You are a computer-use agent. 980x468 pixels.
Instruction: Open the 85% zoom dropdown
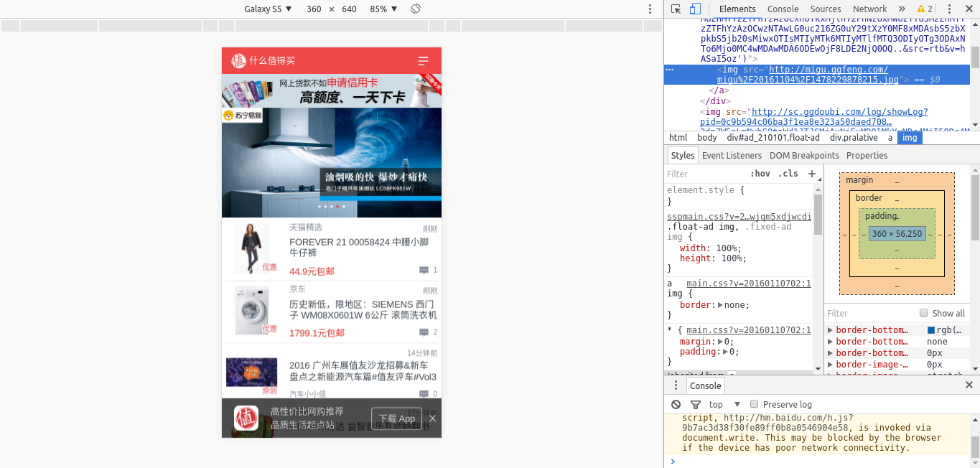[x=384, y=9]
